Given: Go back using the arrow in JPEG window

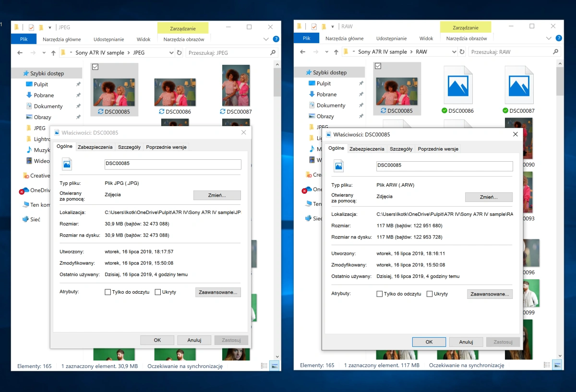Looking at the screenshot, I should click(20, 53).
